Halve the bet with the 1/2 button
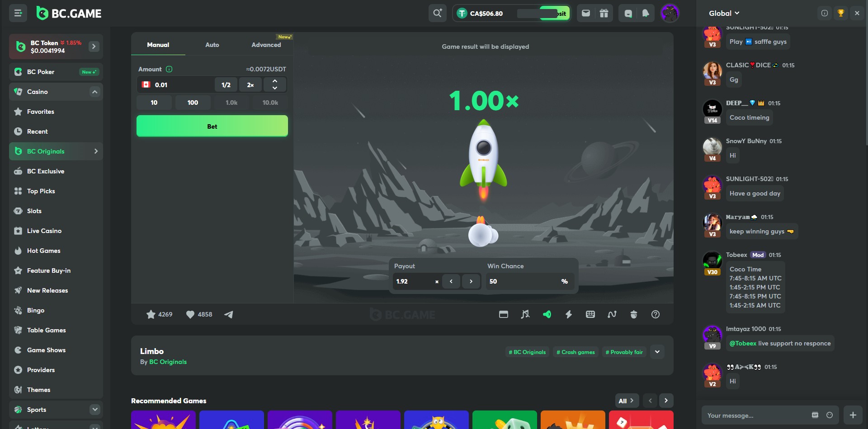 pyautogui.click(x=226, y=84)
